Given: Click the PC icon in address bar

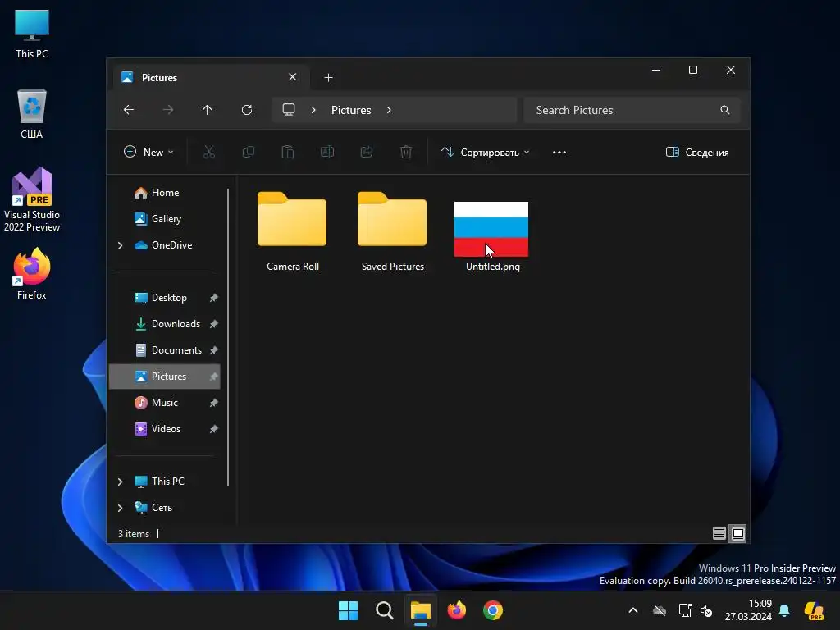Looking at the screenshot, I should [x=289, y=110].
